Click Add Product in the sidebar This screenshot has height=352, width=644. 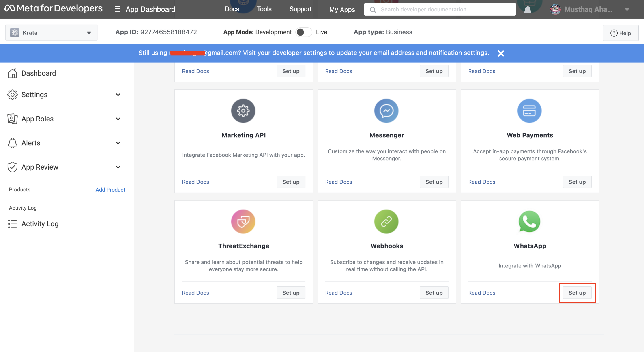(x=110, y=189)
